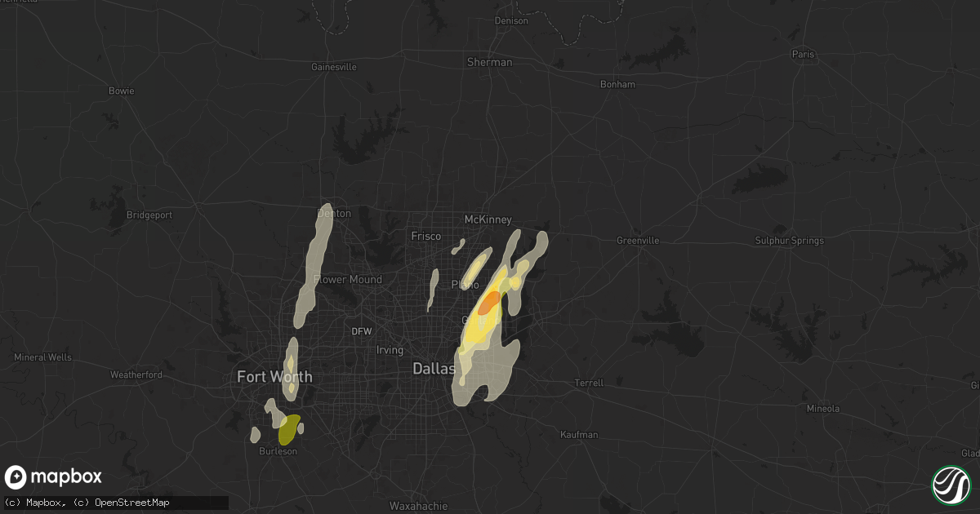Open the (c) OpenStreetMap attribution link
Viewport: 980px width, 514px height.
pos(119,503)
